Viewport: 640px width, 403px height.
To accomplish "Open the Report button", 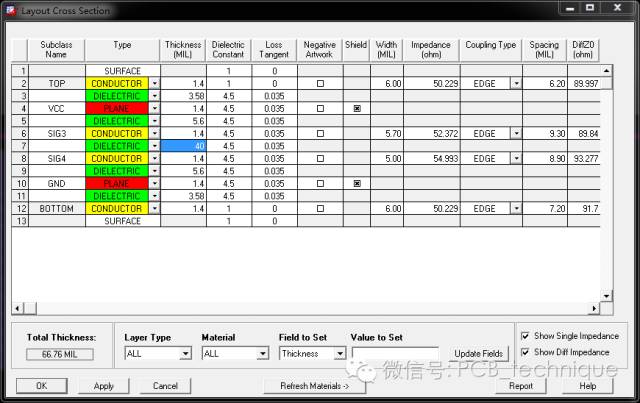I will 521,386.
